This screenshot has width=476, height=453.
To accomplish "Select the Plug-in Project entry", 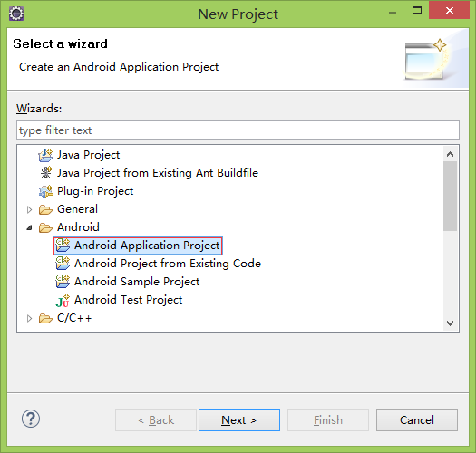I will pos(95,191).
